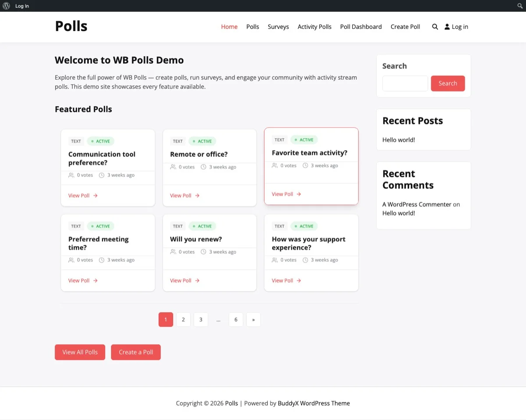Click the View All Polls button
526x420 pixels.
tap(80, 352)
